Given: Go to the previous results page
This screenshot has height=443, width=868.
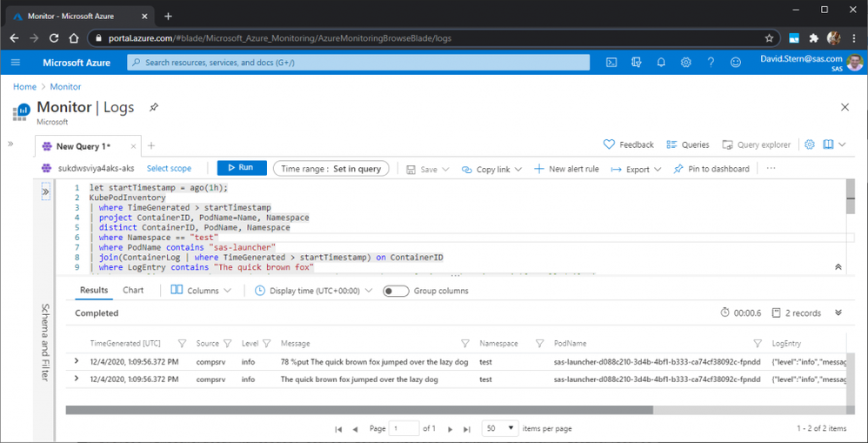Looking at the screenshot, I should (x=355, y=428).
